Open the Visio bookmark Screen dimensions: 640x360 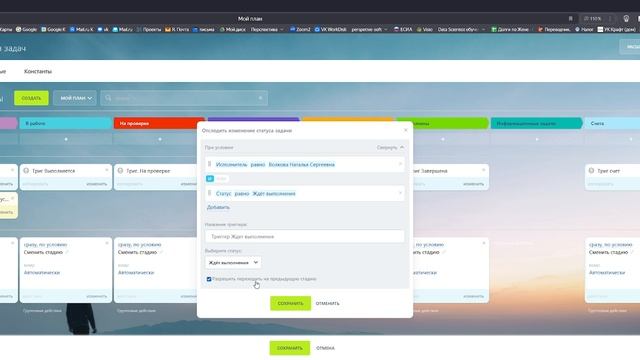[424, 29]
